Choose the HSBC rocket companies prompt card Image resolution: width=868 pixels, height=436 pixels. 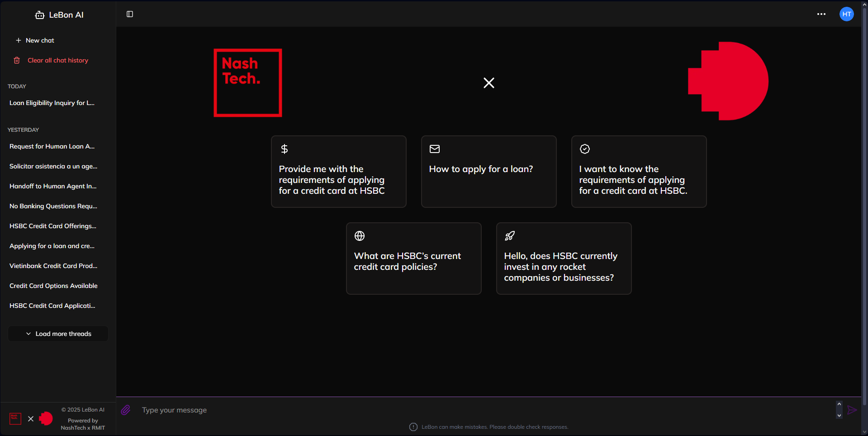point(564,258)
